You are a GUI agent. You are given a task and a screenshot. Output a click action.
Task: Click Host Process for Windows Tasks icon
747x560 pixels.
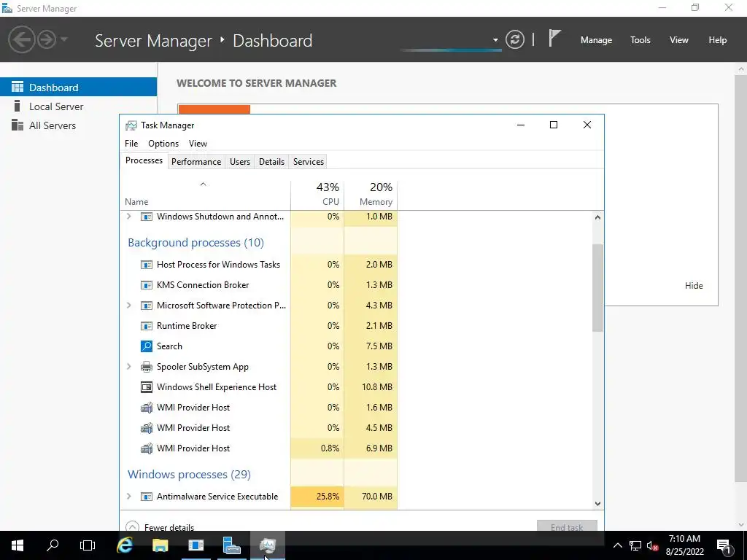pos(146,265)
